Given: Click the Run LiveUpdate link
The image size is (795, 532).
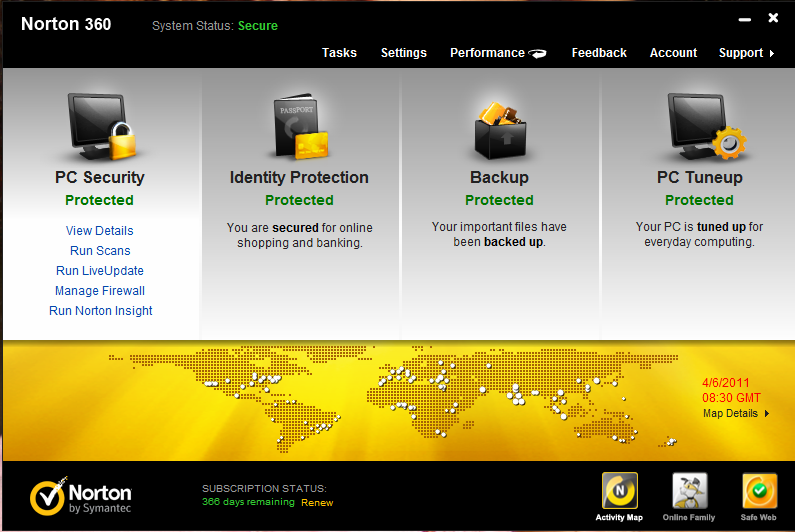Looking at the screenshot, I should (x=100, y=271).
